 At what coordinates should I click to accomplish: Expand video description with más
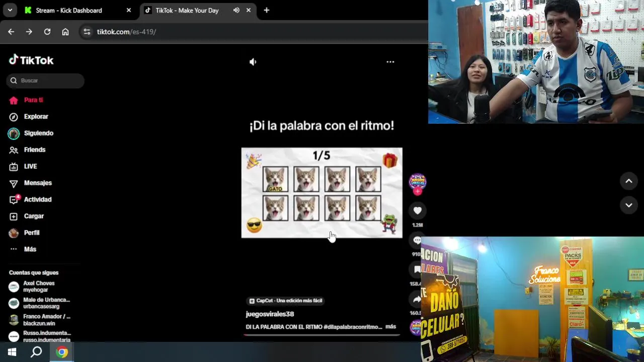(391, 327)
